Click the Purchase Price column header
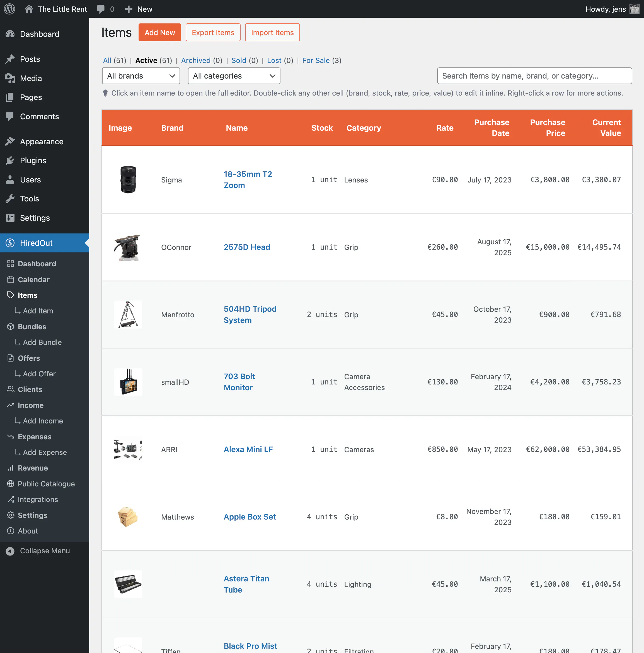The height and width of the screenshot is (653, 644). coord(547,128)
